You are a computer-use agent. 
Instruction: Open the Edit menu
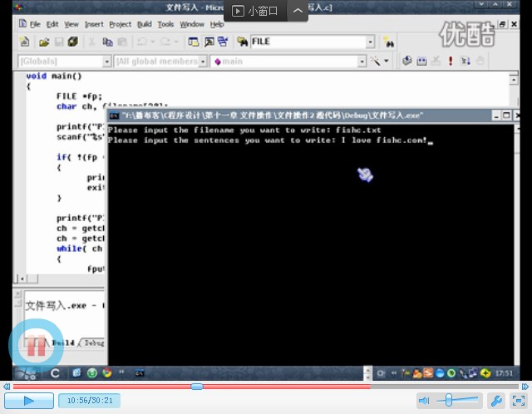point(52,24)
